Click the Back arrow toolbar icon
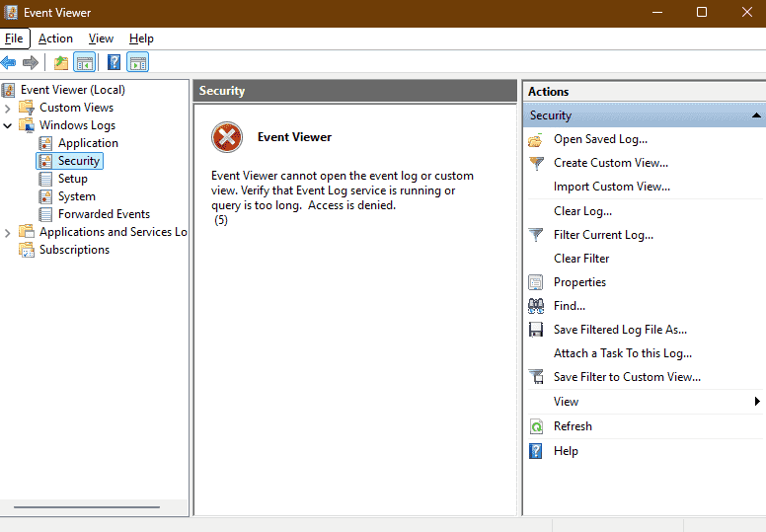This screenshot has height=532, width=766. [x=8, y=62]
